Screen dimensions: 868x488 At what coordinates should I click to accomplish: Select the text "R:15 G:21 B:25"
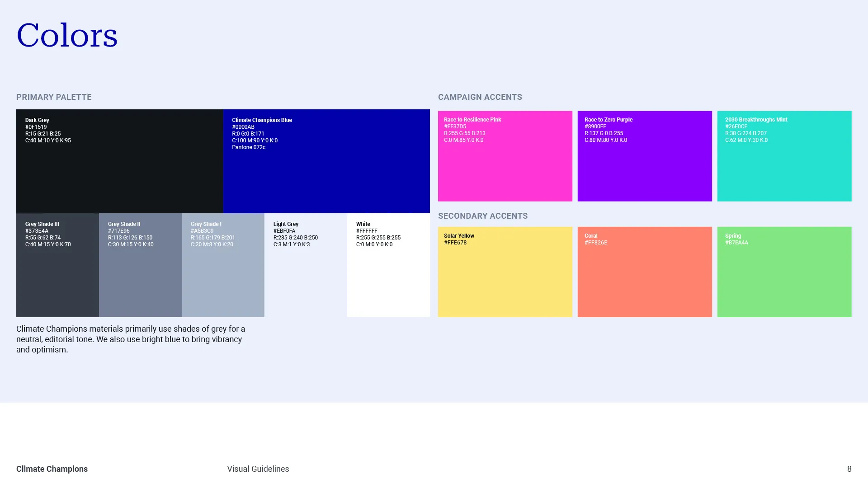[x=43, y=134]
